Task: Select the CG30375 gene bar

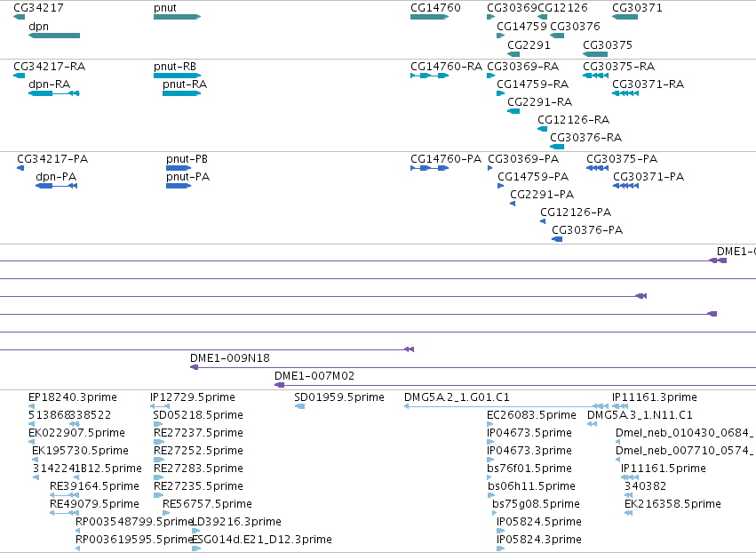Action: click(595, 54)
